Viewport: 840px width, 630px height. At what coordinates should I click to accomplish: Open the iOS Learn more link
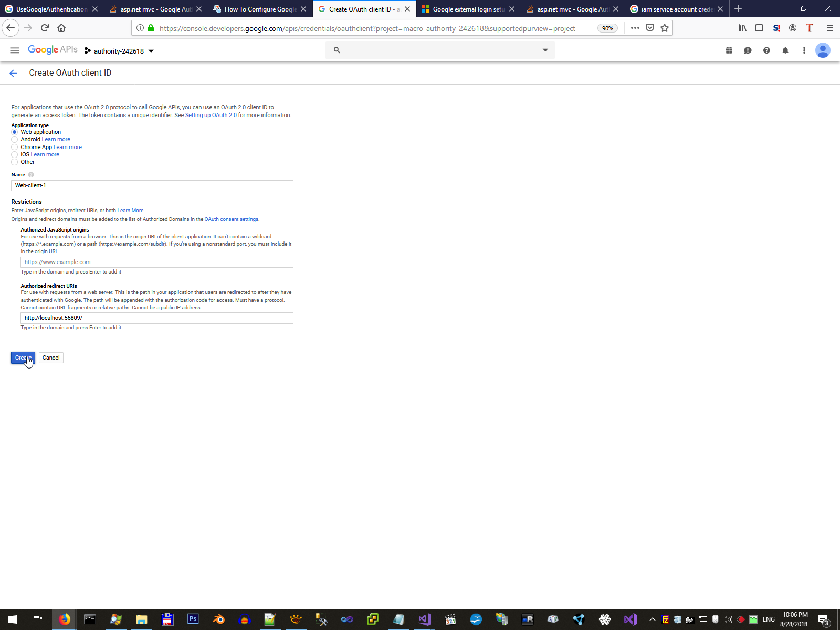tap(45, 155)
